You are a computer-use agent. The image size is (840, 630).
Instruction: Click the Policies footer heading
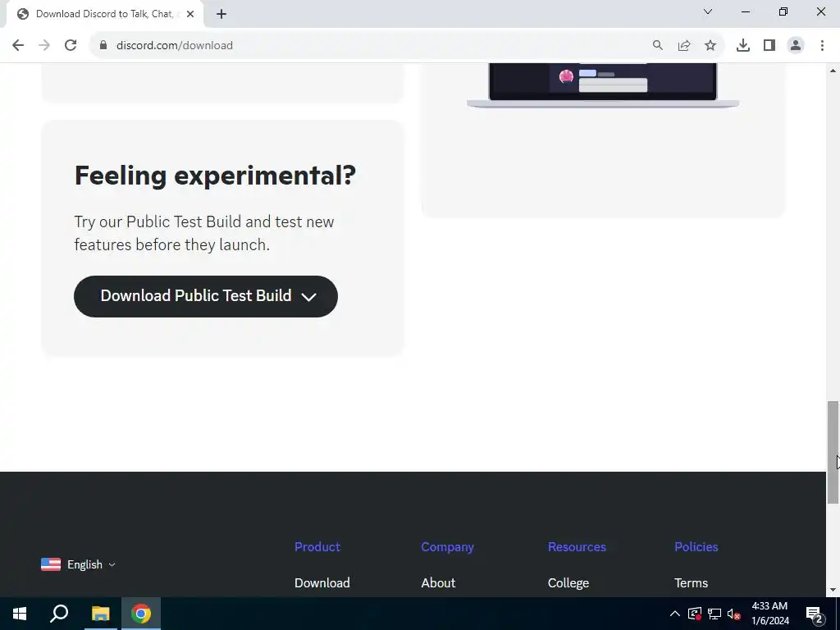pyautogui.click(x=696, y=547)
